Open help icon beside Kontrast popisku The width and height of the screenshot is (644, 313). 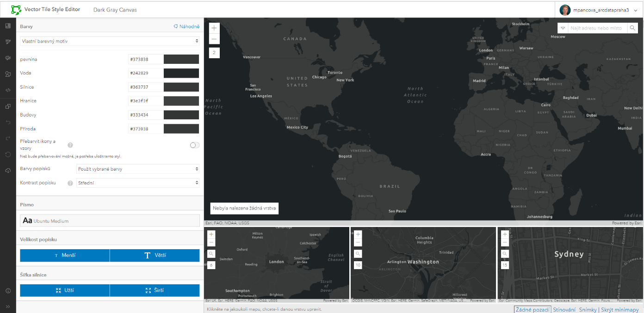(70, 183)
